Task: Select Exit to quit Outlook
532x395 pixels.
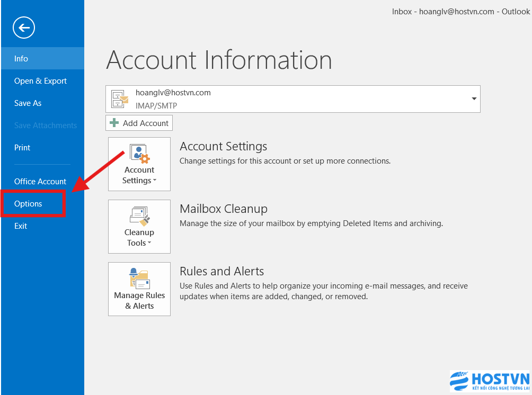Action: coord(21,226)
